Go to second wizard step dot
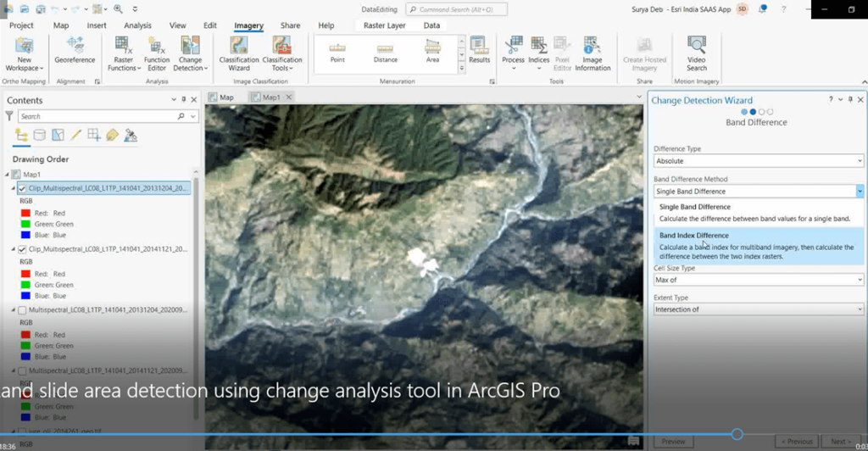The height and width of the screenshot is (451, 868). (x=753, y=112)
